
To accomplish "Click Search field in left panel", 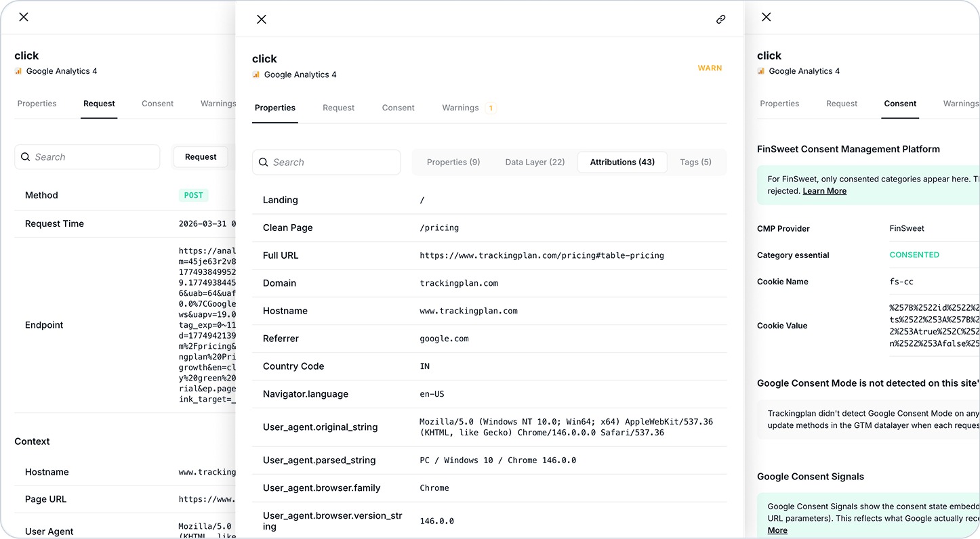I will (x=87, y=157).
